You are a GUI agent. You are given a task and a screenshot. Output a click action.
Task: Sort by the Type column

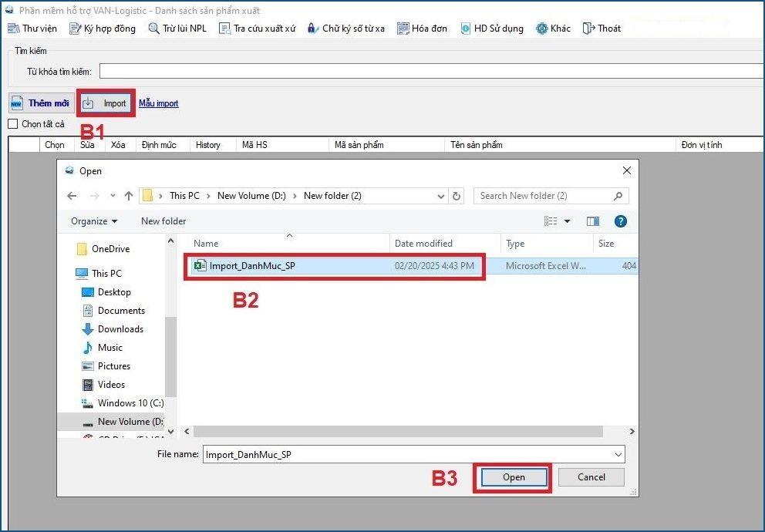(x=548, y=244)
